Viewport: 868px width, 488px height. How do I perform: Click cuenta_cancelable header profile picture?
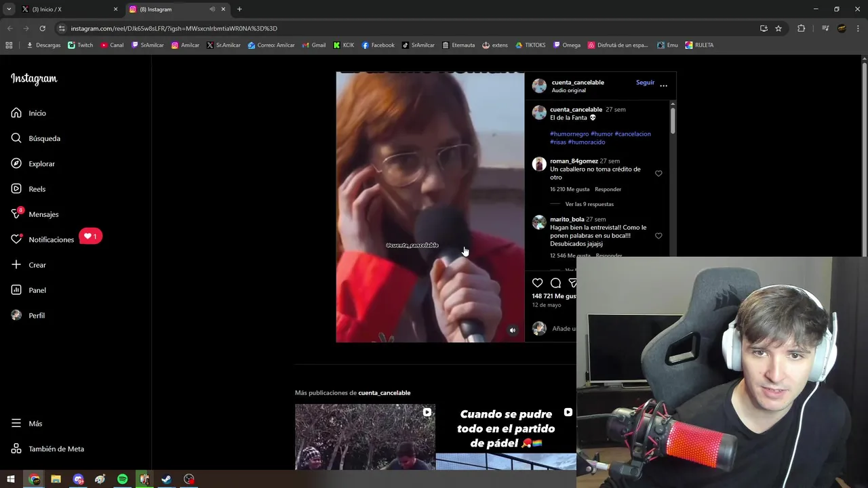[x=539, y=86]
